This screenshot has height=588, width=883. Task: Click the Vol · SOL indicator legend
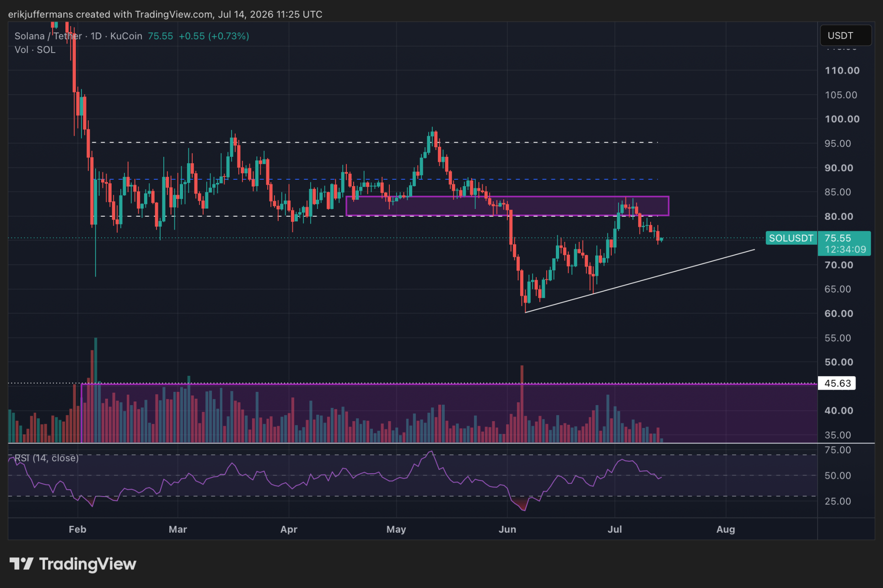coord(35,50)
